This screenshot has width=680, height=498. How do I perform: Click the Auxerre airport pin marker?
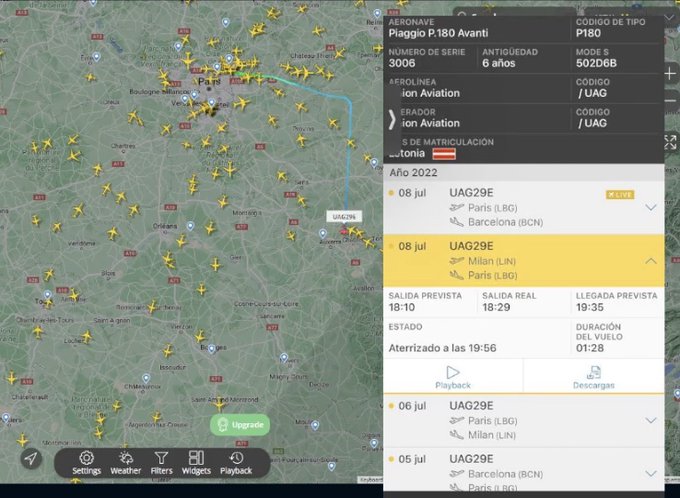click(323, 233)
